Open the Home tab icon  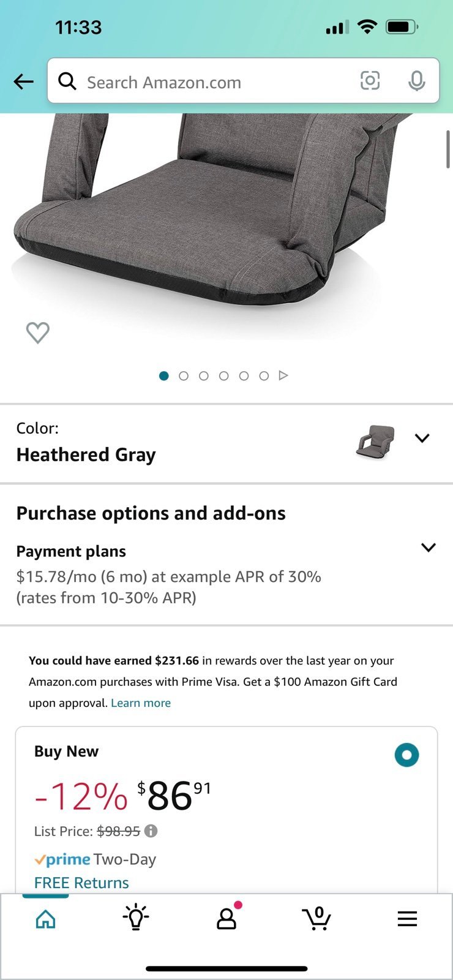[x=45, y=919]
